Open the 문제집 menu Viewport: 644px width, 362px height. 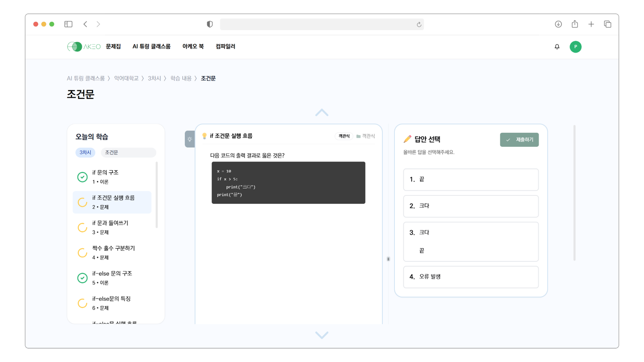[x=113, y=47]
